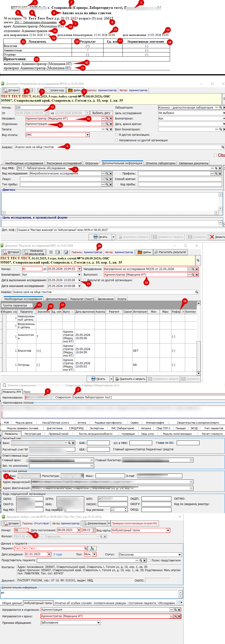Viewport: 225px width, 644px height.
Task: Click Проверка госпитализации по всем МО
Action: pos(135,523)
